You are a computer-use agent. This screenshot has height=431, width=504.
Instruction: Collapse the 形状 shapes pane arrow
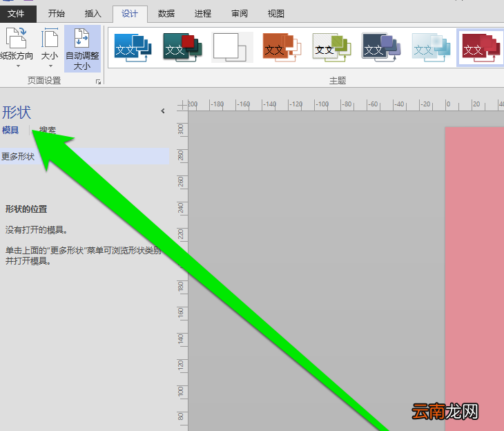click(x=163, y=111)
